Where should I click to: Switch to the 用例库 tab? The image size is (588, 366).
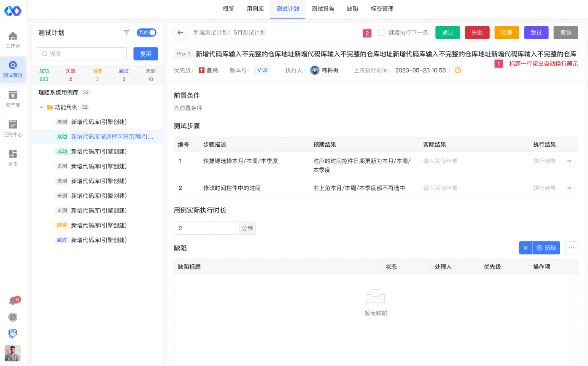coord(255,9)
